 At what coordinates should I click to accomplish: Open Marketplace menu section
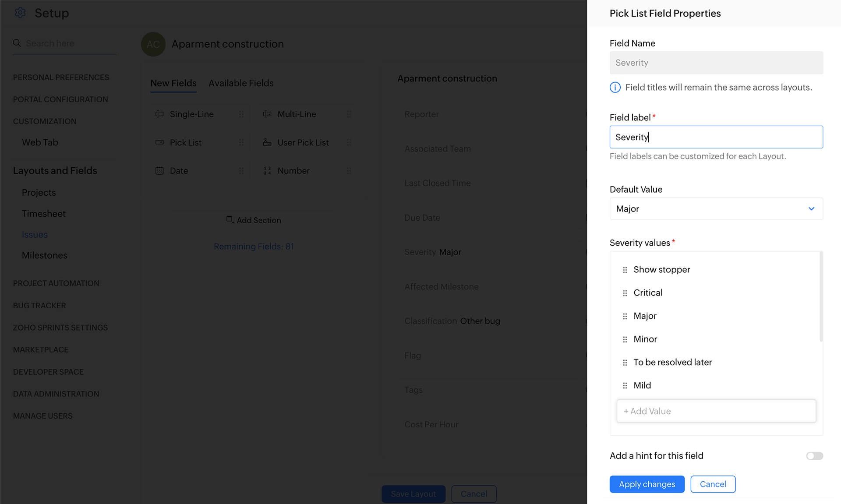(41, 350)
